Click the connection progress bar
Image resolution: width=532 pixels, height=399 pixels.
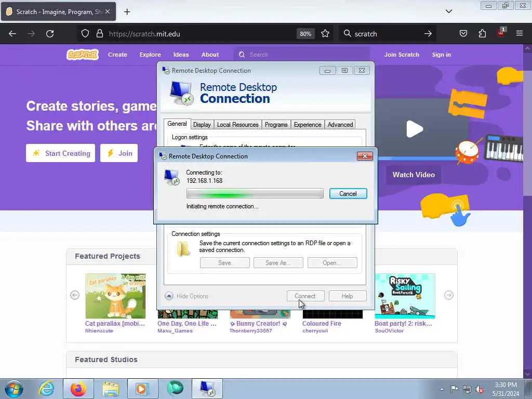coord(255,194)
